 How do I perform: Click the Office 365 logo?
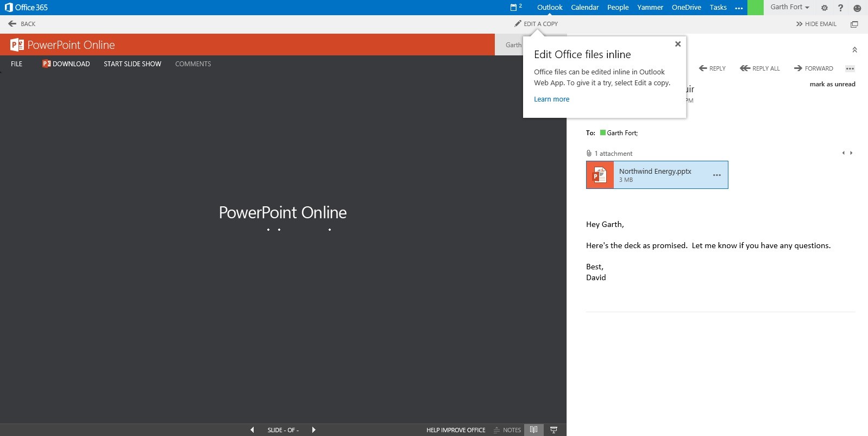pos(26,8)
